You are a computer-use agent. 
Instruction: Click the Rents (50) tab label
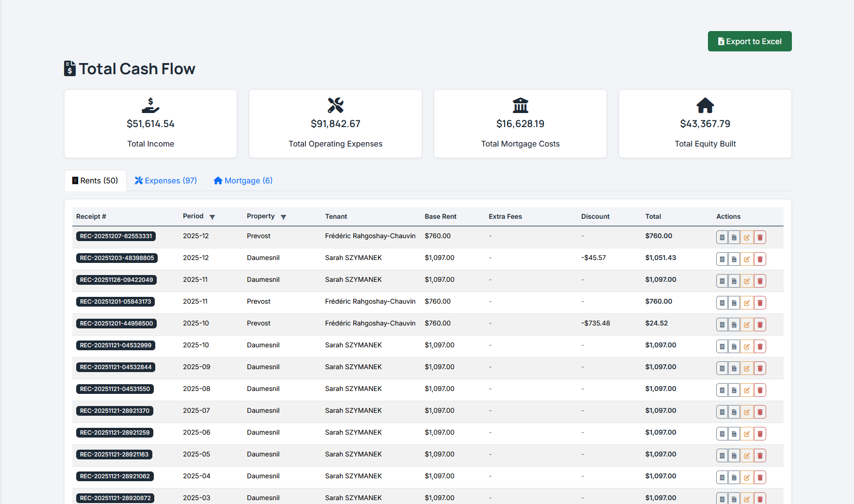(x=95, y=180)
